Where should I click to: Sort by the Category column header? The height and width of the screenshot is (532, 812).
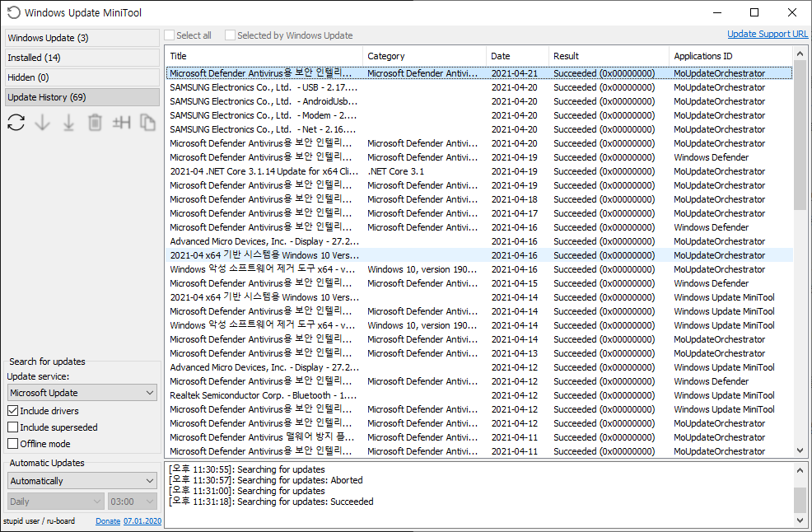[x=425, y=56]
